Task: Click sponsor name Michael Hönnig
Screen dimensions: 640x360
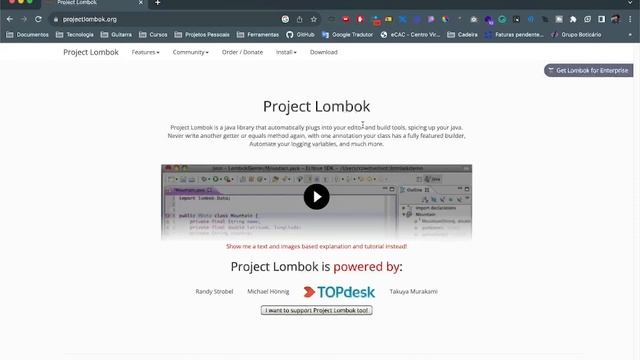Action: [x=268, y=291]
